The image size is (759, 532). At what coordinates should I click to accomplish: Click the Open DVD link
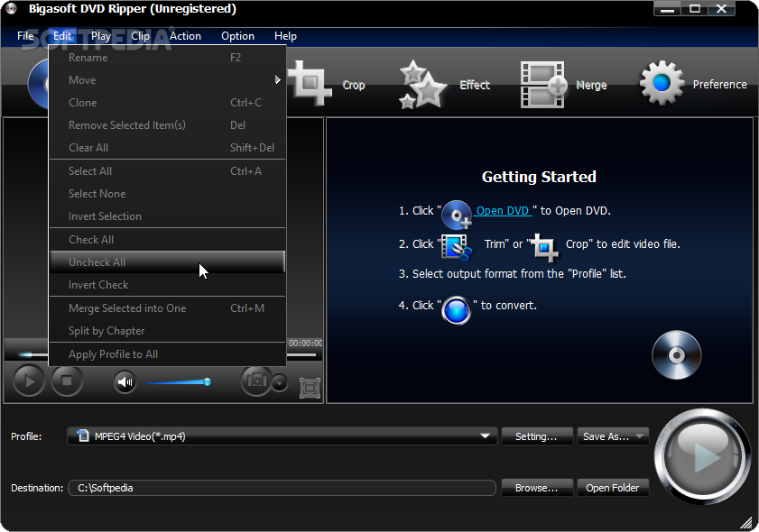(x=503, y=210)
